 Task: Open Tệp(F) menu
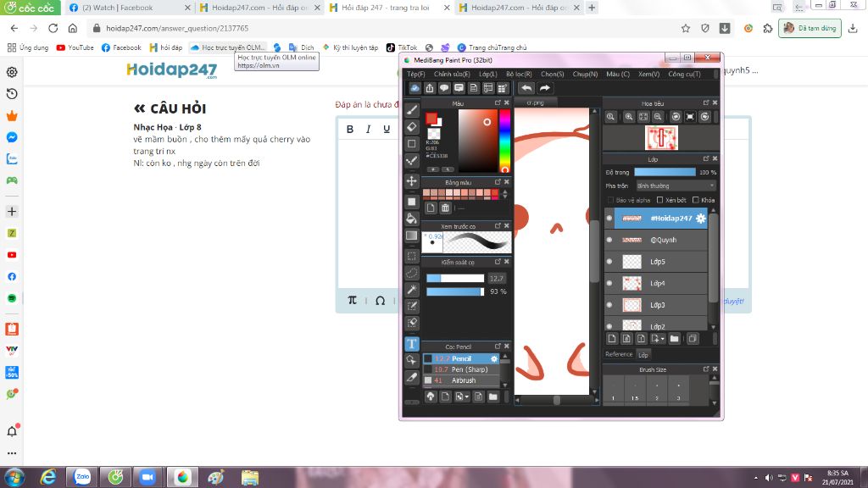coord(415,75)
